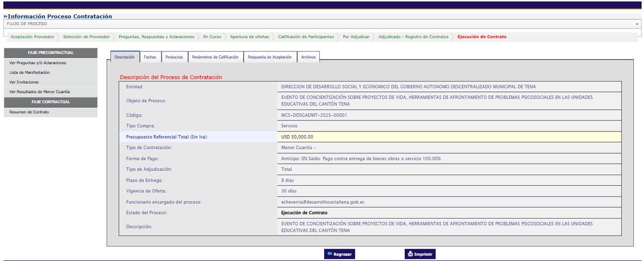Open the Descripción tab
Image resolution: width=644 pixels, height=261 pixels.
pos(125,56)
